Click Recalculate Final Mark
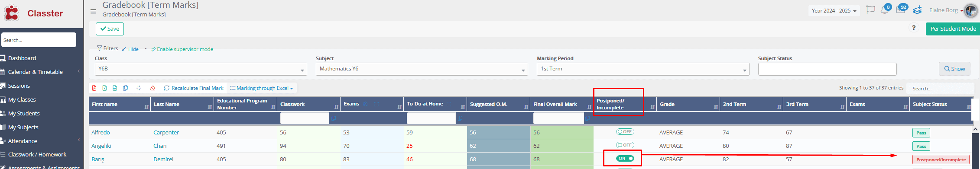This screenshot has height=169, width=980. pyautogui.click(x=194, y=88)
